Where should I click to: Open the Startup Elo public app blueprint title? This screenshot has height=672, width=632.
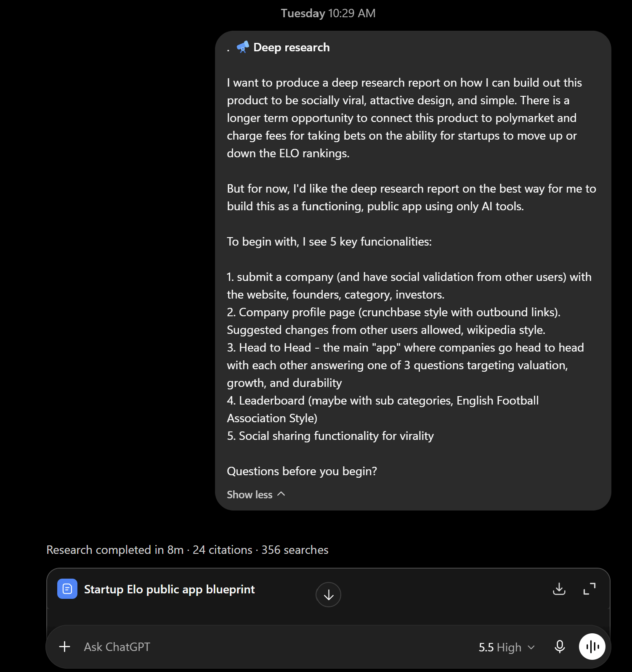click(x=169, y=589)
